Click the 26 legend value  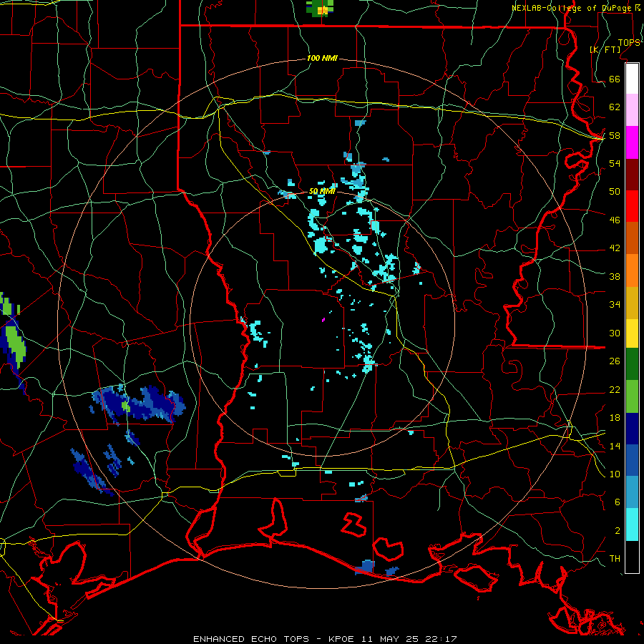[615, 361]
